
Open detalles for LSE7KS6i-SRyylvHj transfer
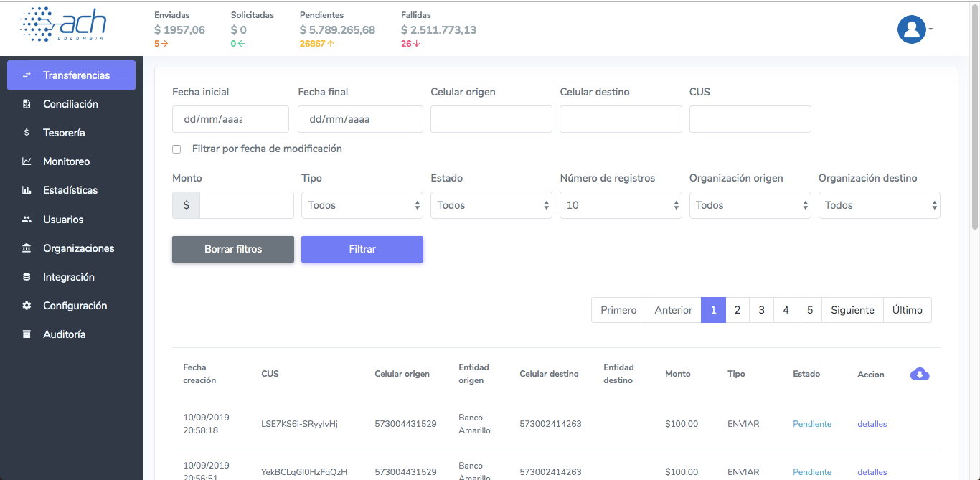(872, 424)
